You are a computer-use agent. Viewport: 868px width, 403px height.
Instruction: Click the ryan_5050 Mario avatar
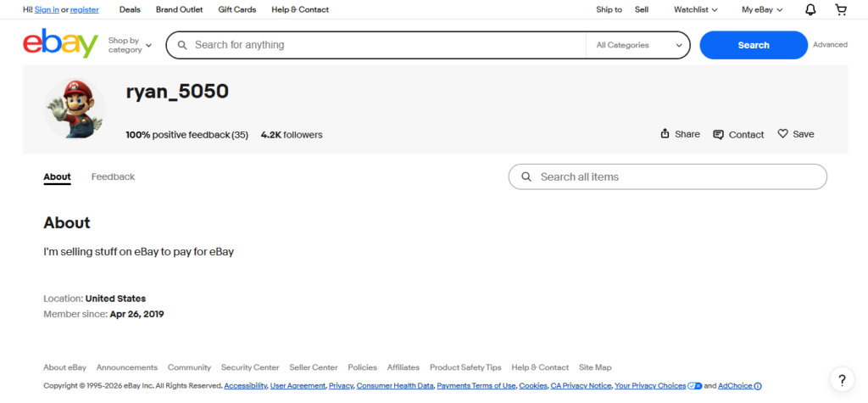[75, 108]
